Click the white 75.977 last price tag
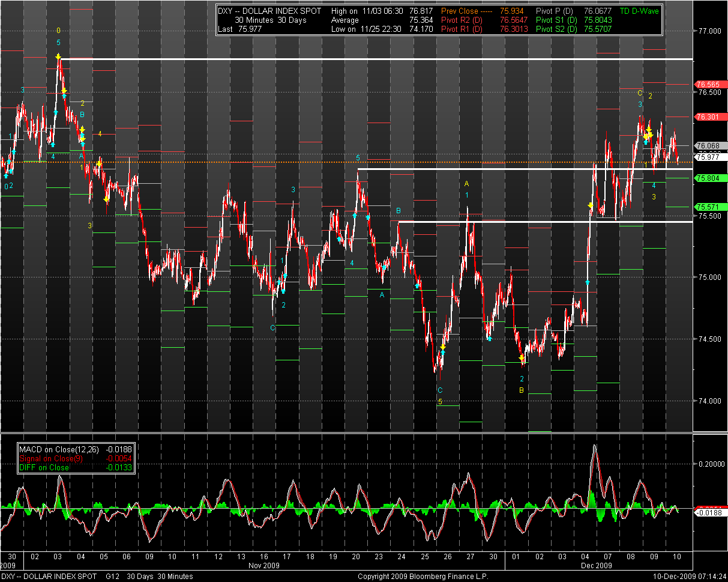The height and width of the screenshot is (582, 728). [706, 157]
